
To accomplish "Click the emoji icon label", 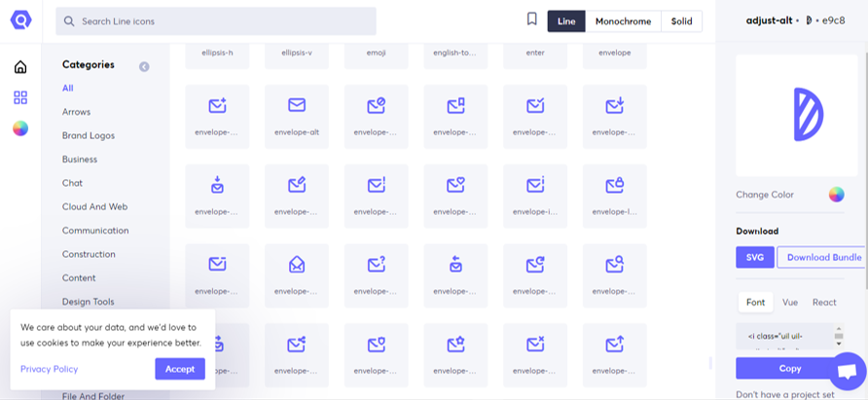I will coord(376,54).
